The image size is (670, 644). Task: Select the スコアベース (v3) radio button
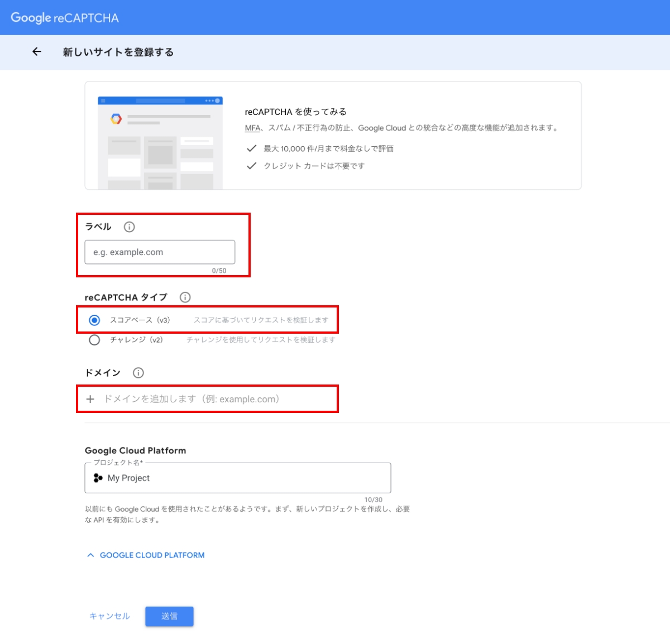pos(94,320)
